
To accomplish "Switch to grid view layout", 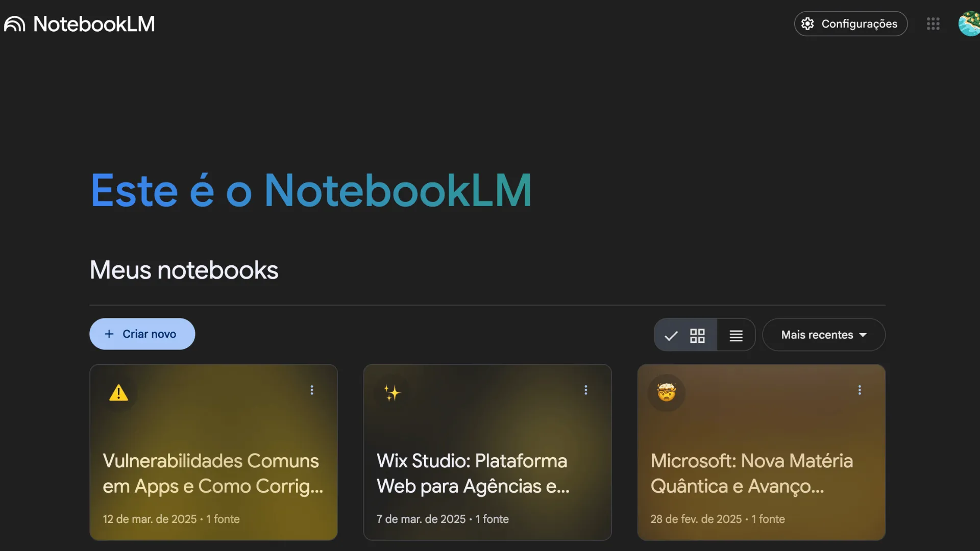I will [685, 335].
